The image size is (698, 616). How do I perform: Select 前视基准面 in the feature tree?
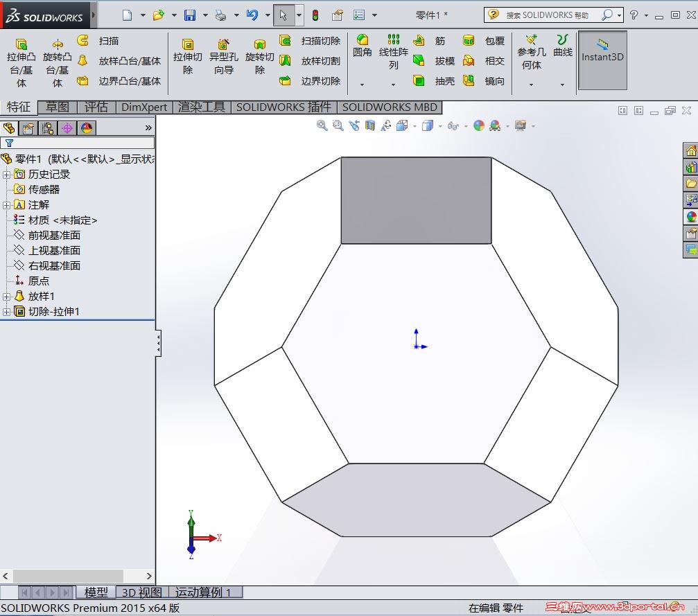[x=48, y=235]
